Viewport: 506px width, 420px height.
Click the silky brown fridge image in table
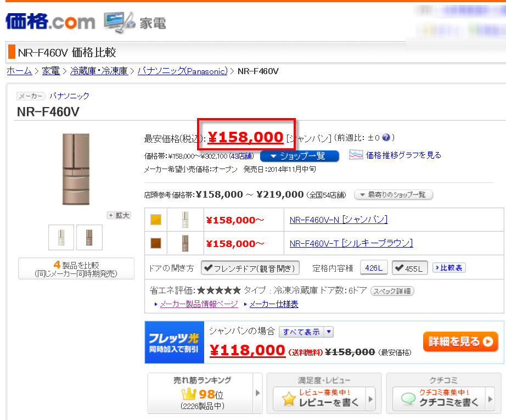tap(185, 243)
